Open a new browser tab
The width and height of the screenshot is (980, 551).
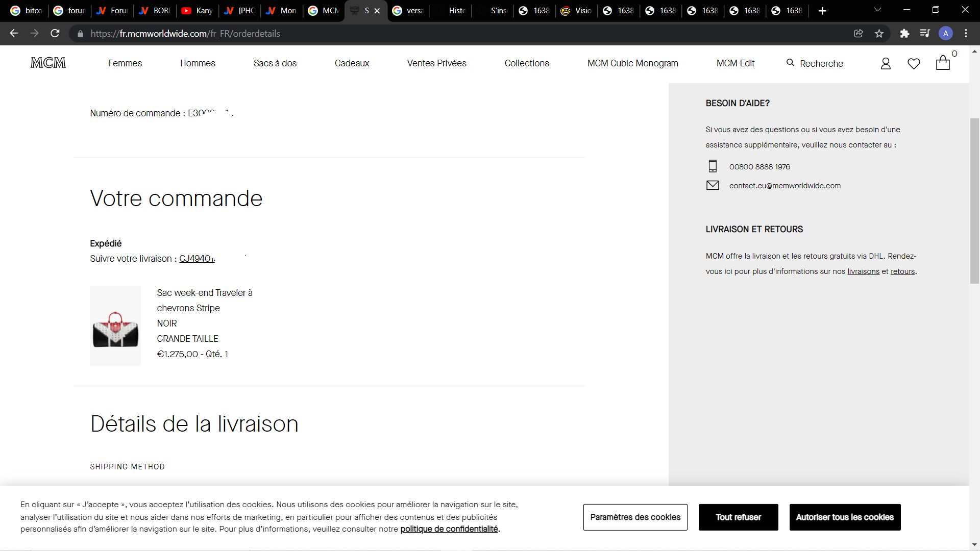coord(822,11)
